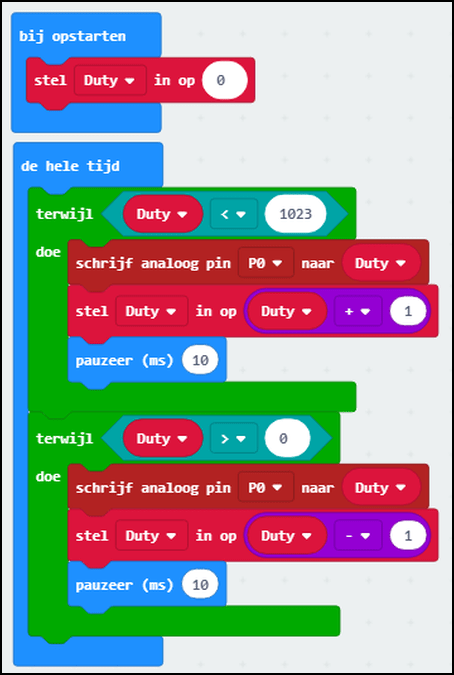Open the Duty operand dropdown before the '-' operator
Viewport: 454px width, 675px height.
[286, 536]
